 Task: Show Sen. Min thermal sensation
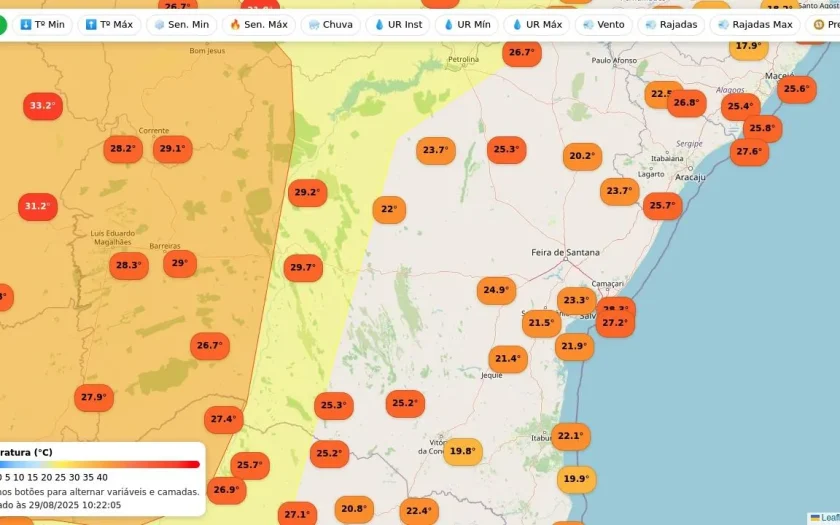(182, 25)
